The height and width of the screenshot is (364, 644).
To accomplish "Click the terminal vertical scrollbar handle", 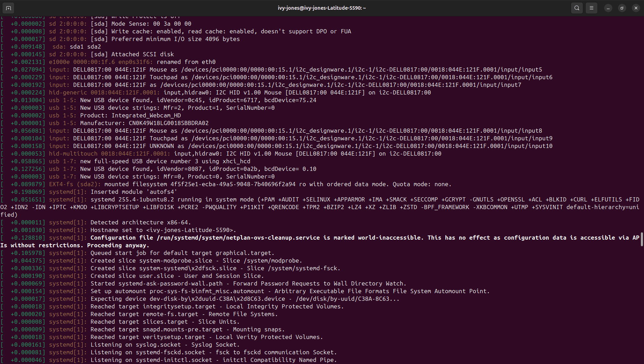I will (x=642, y=239).
